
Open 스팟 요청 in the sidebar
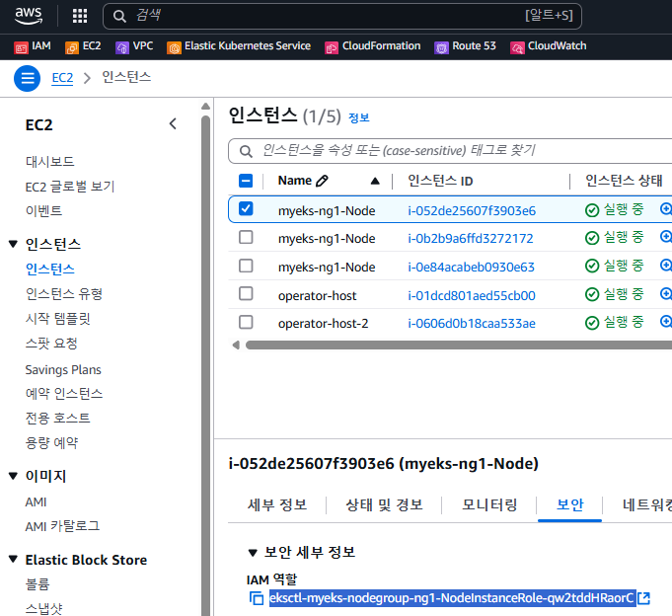point(52,344)
